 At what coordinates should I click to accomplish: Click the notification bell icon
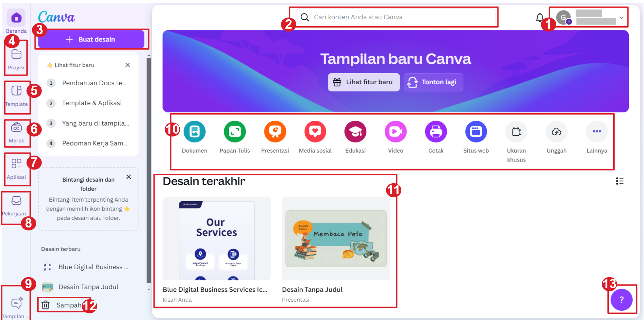[x=540, y=17]
